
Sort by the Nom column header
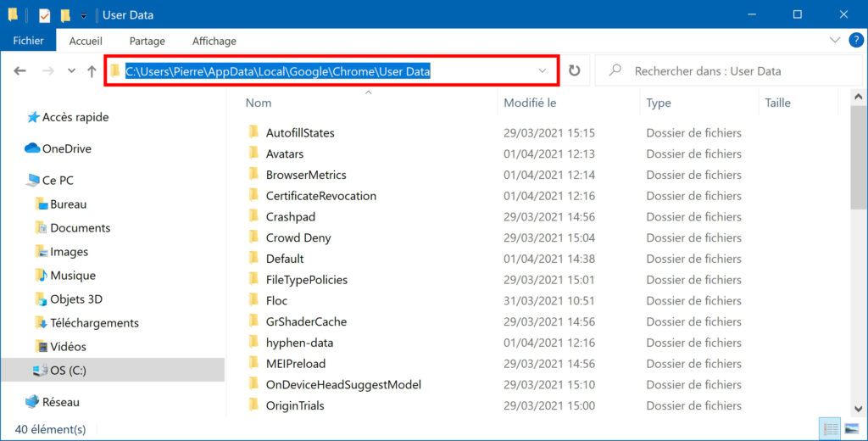click(259, 103)
